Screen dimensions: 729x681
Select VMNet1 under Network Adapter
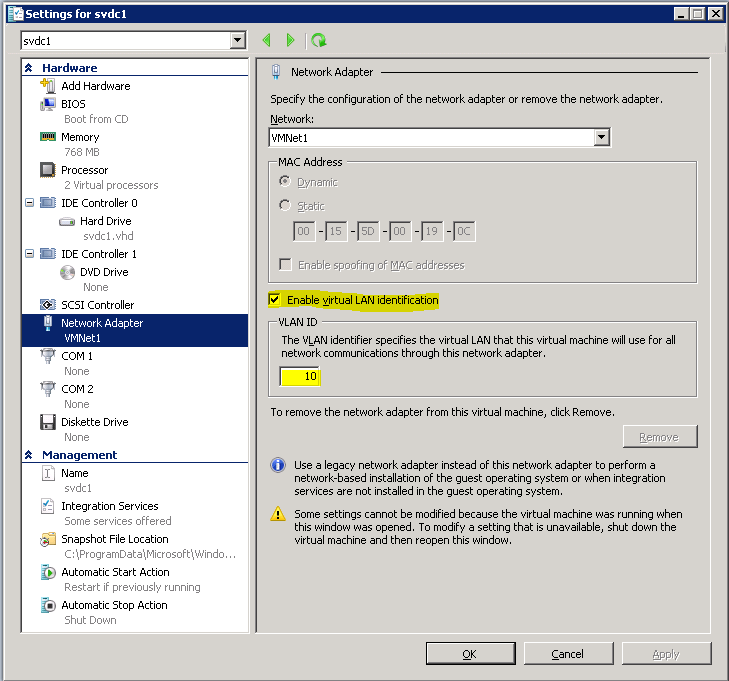click(82, 338)
